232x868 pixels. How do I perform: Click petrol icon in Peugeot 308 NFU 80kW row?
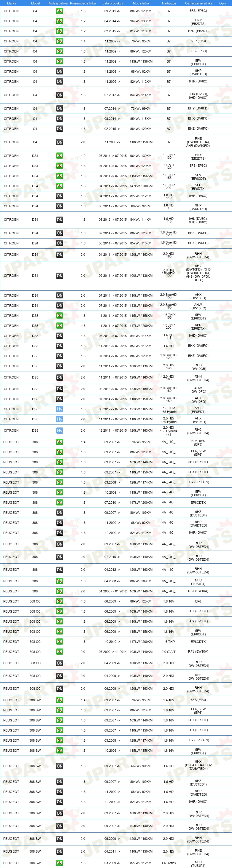(60, 581)
